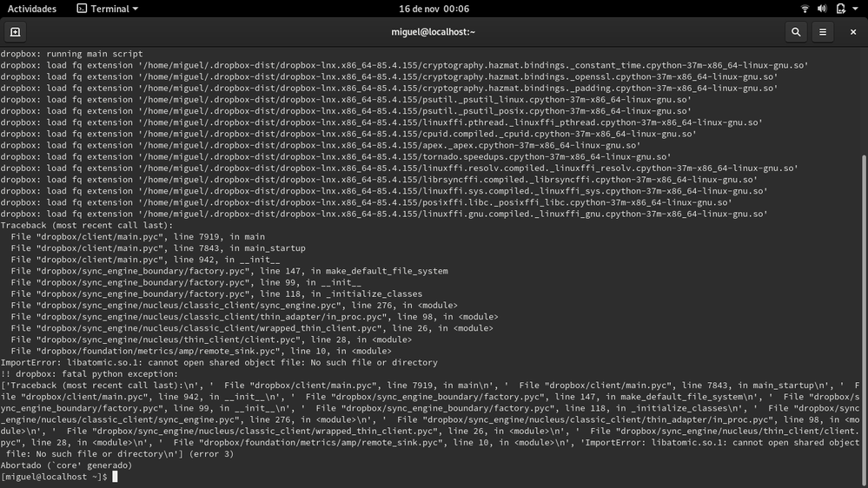Click the thin_adapter/in_proc.pyc traceback line
The image size is (868, 488).
255,317
